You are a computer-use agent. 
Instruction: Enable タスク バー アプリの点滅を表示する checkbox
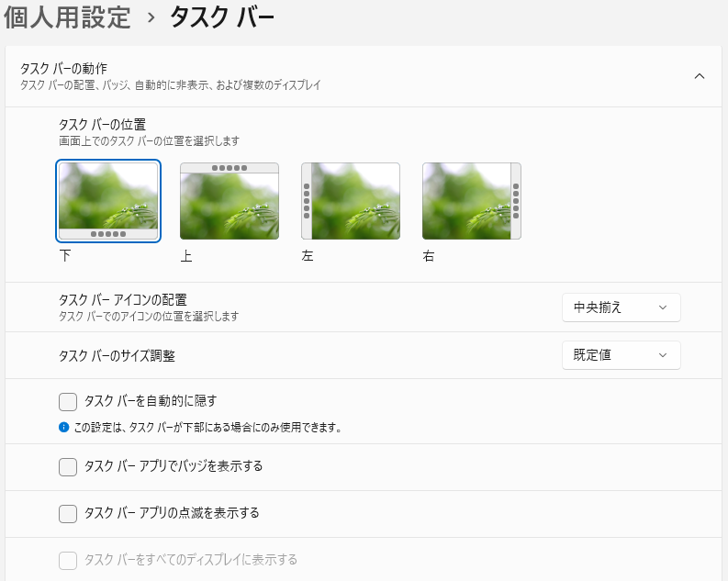pyautogui.click(x=68, y=514)
